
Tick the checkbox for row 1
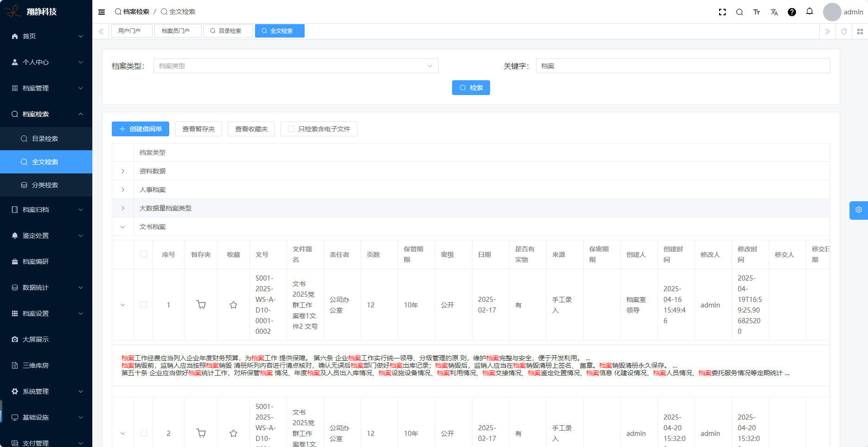(144, 305)
